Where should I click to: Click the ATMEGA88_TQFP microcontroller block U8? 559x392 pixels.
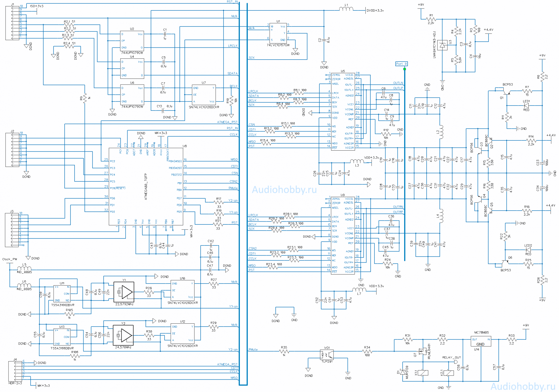pos(146,186)
